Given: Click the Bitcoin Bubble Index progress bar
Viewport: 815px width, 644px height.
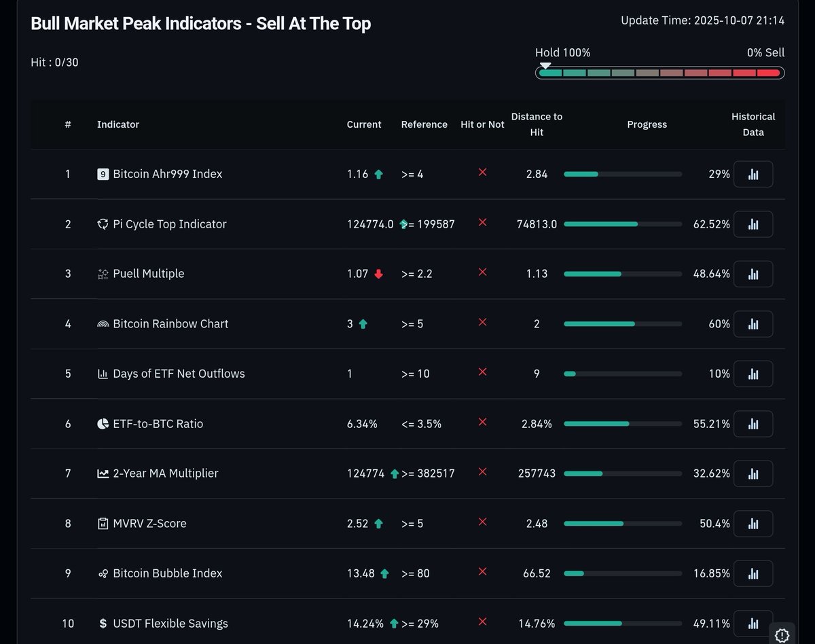Looking at the screenshot, I should coord(623,574).
